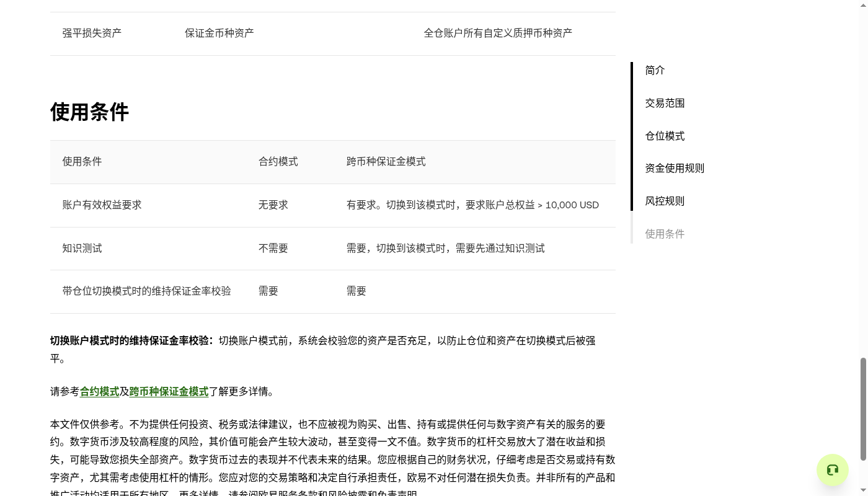Select 使用条件 in the side navigation

(x=665, y=234)
